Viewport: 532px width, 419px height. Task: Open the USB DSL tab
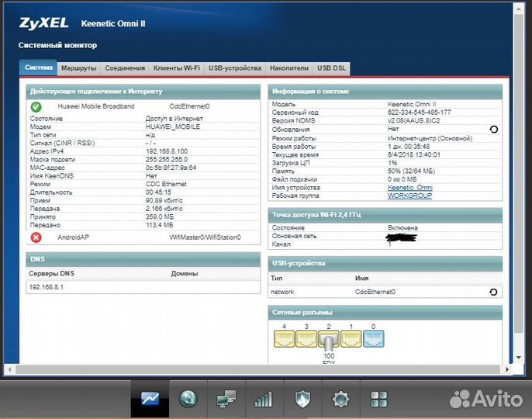(x=332, y=68)
